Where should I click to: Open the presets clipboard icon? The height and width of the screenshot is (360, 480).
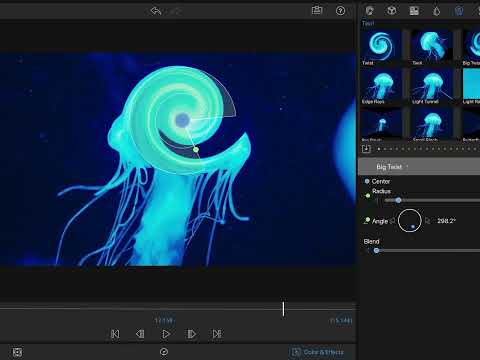click(317, 11)
